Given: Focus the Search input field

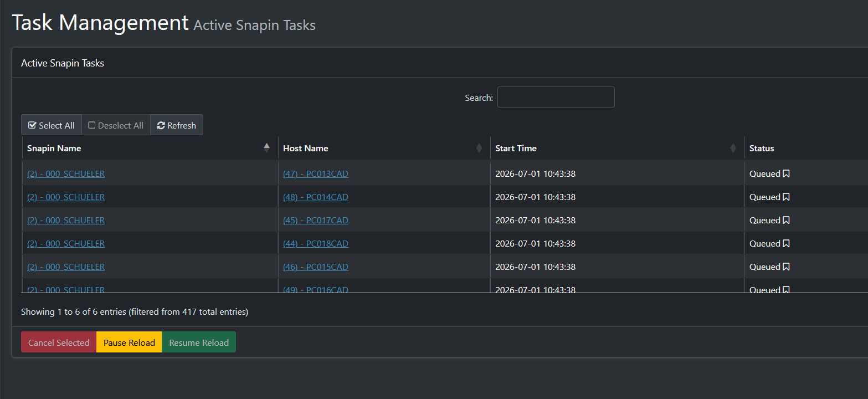Looking at the screenshot, I should 556,97.
